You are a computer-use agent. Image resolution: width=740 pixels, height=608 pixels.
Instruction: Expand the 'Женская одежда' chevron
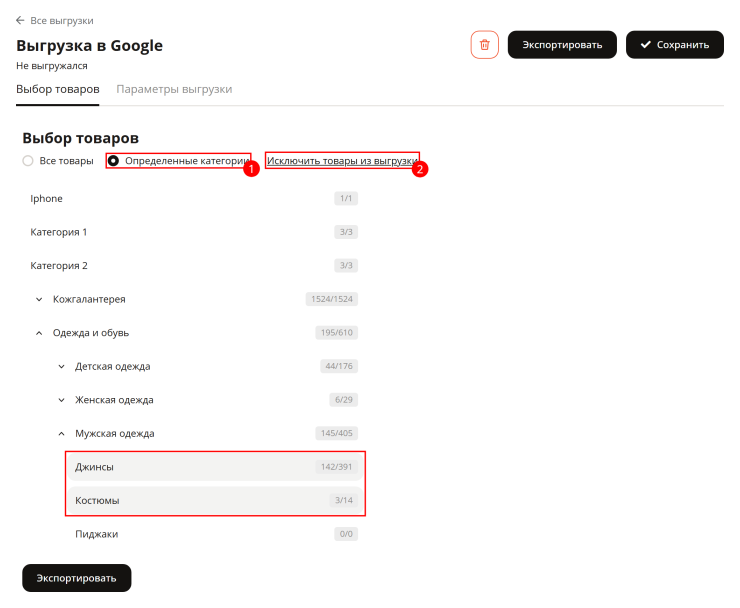(x=61, y=400)
